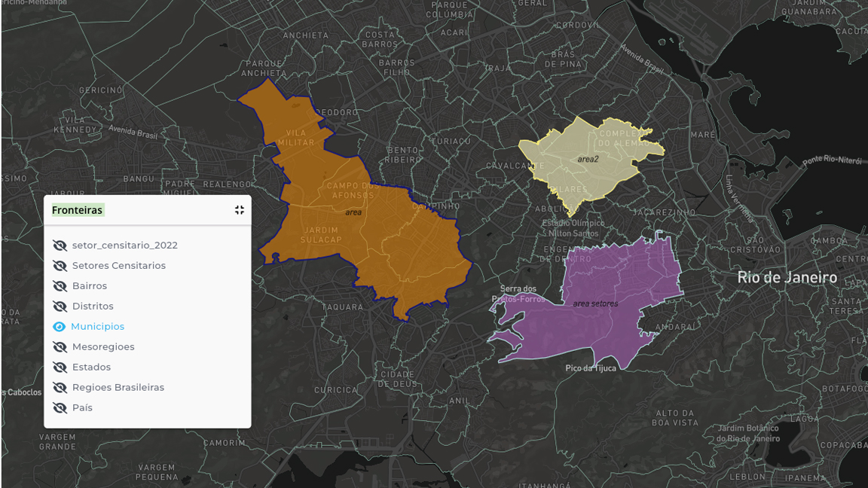Click the crossed-eye icon beside Distritos
Image resolution: width=868 pixels, height=488 pixels.
(x=60, y=307)
